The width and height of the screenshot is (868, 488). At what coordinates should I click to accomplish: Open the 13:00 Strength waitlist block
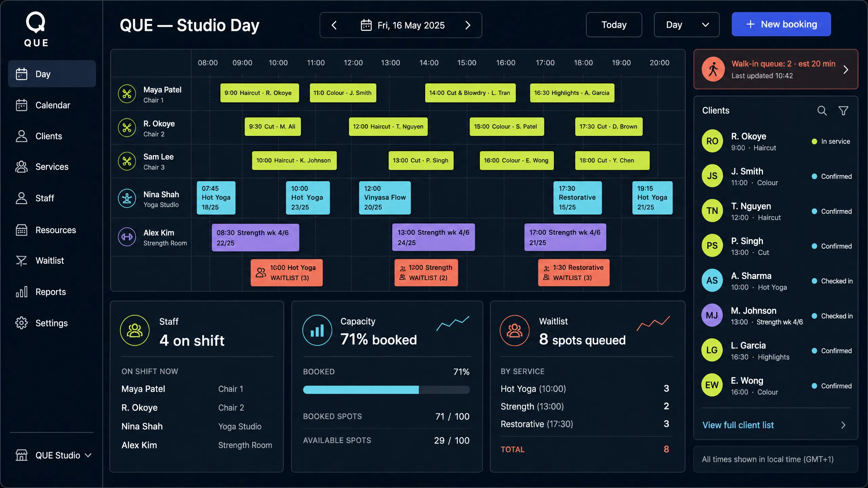point(426,273)
